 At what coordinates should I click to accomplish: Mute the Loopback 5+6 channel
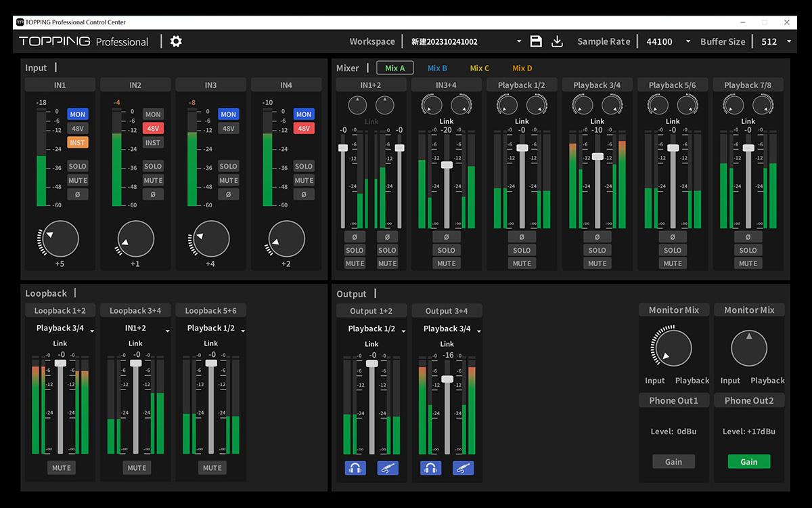[x=210, y=467]
